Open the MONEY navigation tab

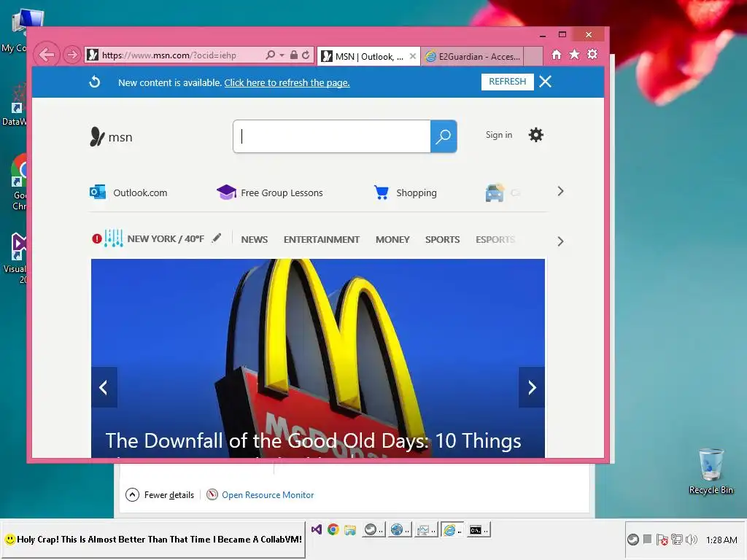click(392, 239)
